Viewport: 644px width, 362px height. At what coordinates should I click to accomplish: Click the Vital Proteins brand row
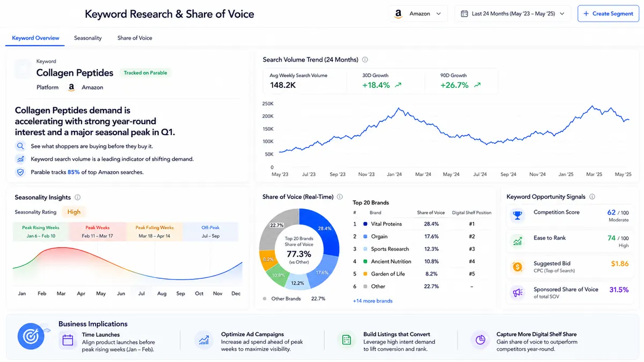point(422,224)
